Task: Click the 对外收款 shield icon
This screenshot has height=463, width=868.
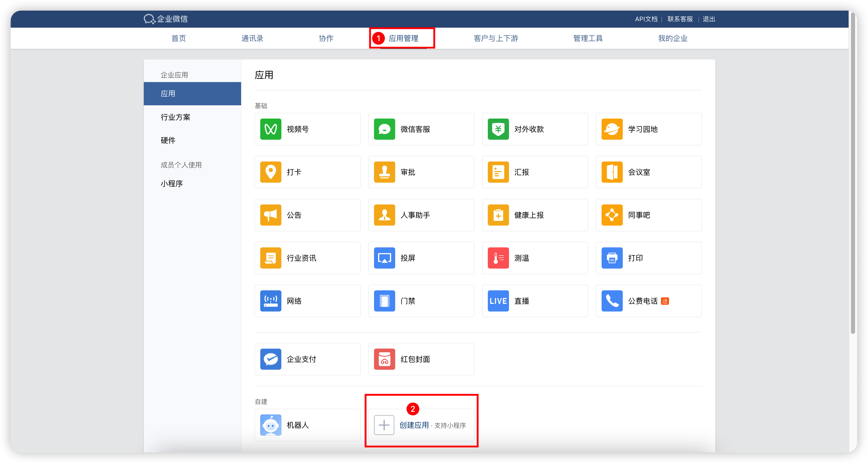Action: pyautogui.click(x=498, y=129)
